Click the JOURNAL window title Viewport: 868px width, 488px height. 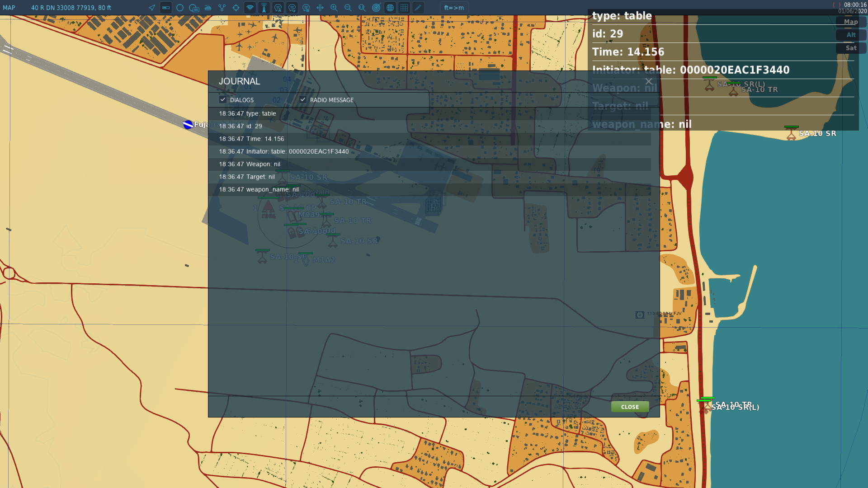point(239,81)
